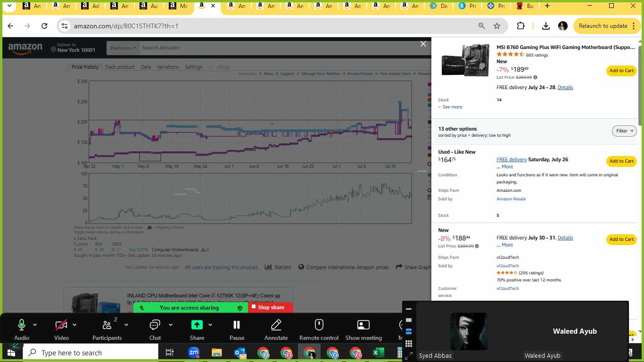
Task: Switch to the 'Bu' browser tab
Action: pos(525,6)
